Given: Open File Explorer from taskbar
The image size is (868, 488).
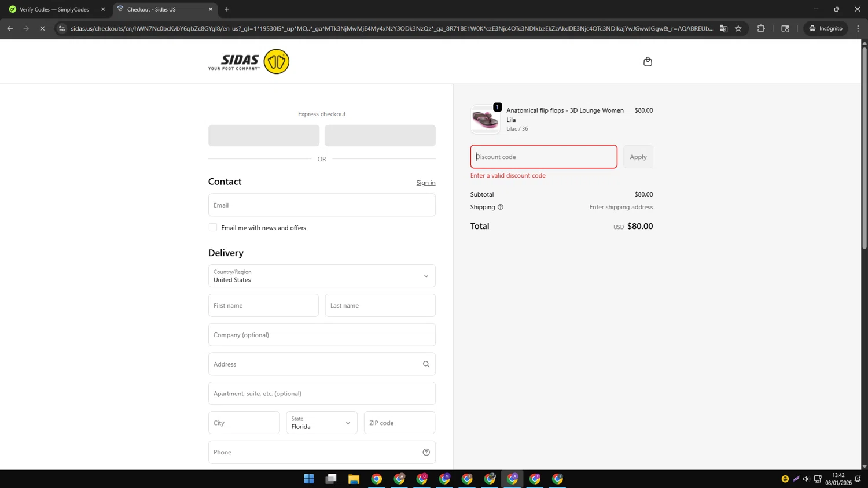Looking at the screenshot, I should (354, 479).
